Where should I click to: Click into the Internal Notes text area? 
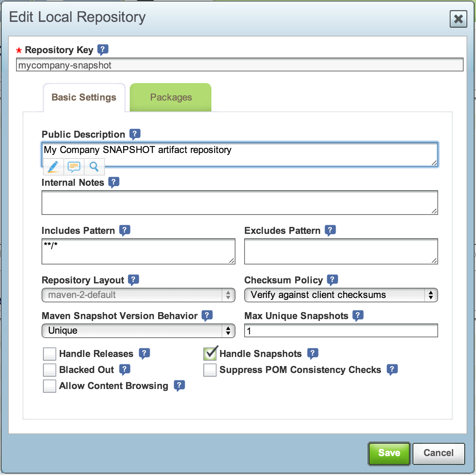(x=239, y=203)
